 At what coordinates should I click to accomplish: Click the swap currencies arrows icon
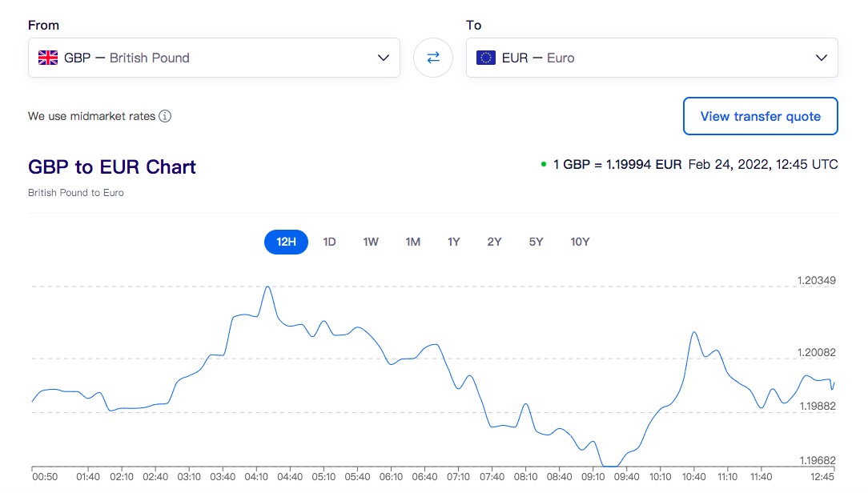433,58
